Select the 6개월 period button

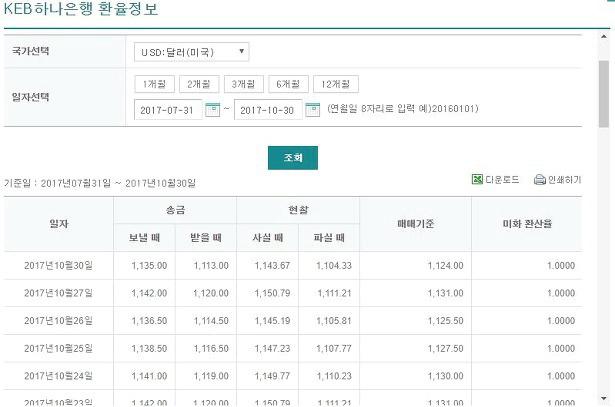288,84
